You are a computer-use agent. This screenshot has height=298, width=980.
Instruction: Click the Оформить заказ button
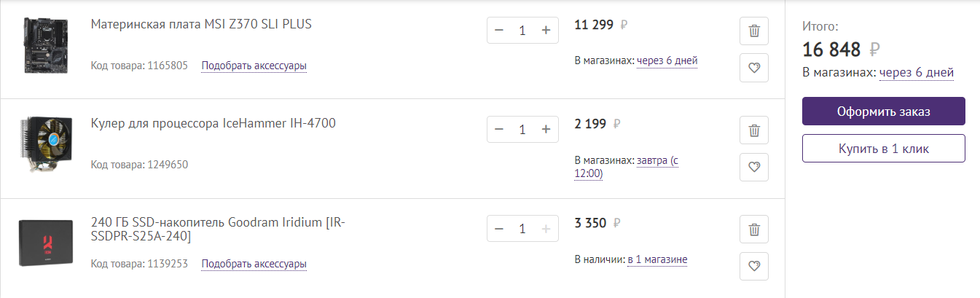(x=883, y=111)
